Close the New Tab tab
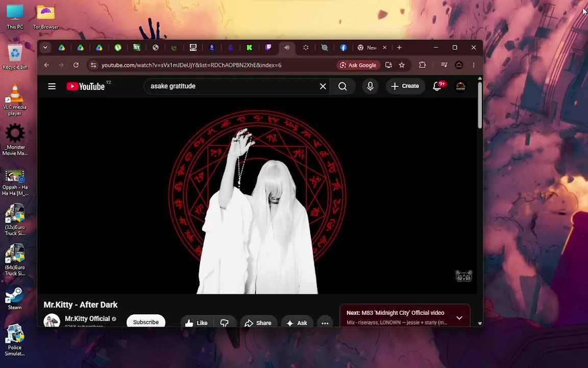This screenshot has height=368, width=588. click(384, 48)
